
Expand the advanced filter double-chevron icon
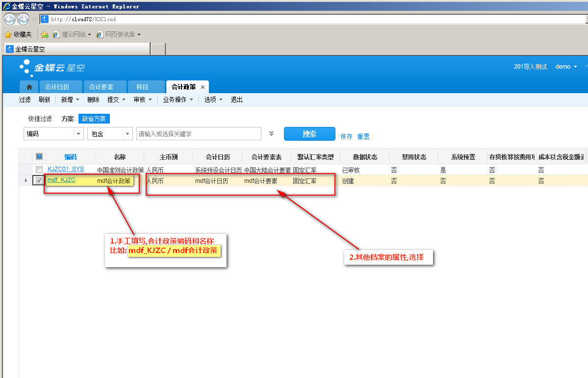tap(272, 133)
